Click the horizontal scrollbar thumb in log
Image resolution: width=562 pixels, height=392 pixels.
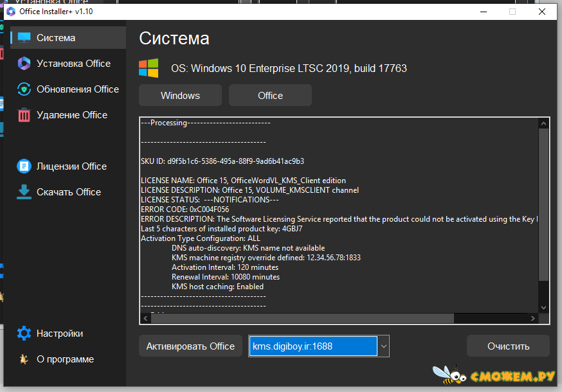[302, 318]
